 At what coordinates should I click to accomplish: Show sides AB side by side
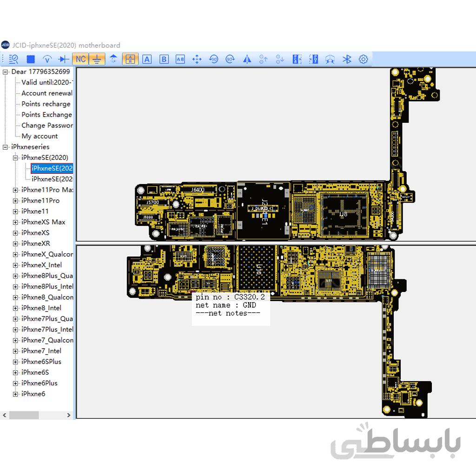coord(180,59)
